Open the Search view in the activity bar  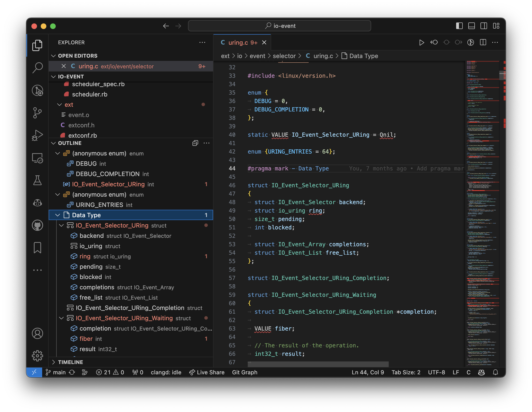coord(37,68)
